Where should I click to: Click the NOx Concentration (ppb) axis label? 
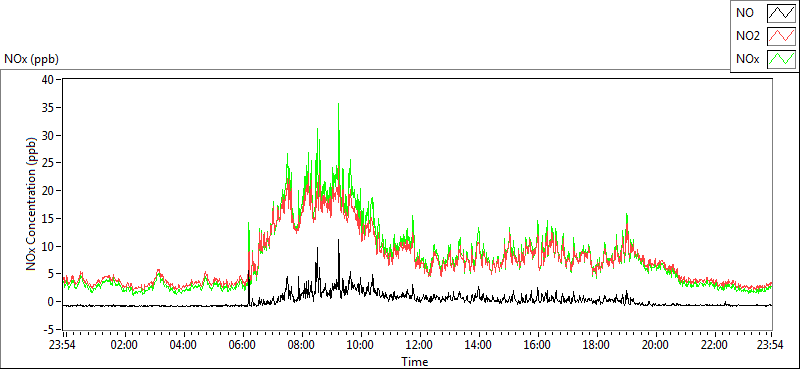(32, 203)
